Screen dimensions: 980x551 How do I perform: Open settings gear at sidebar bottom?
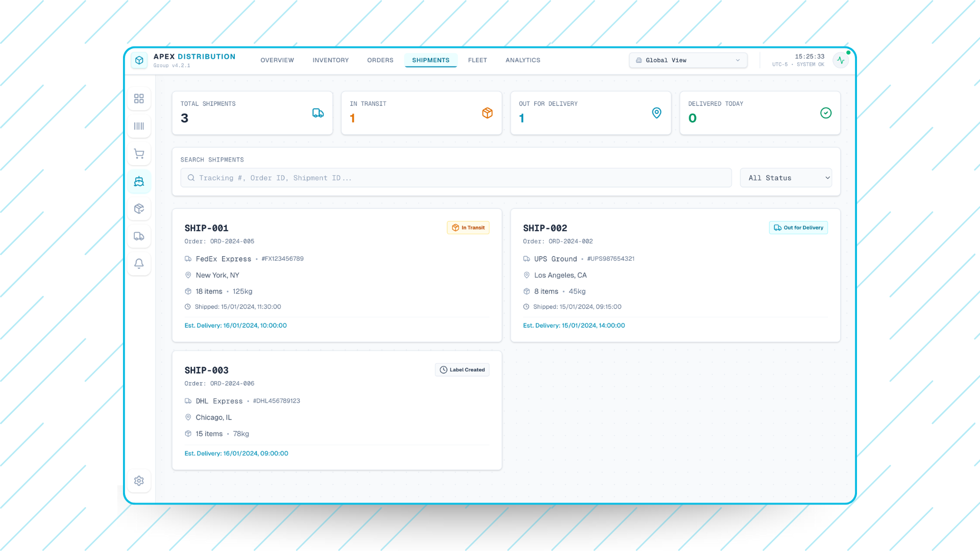[x=139, y=481]
